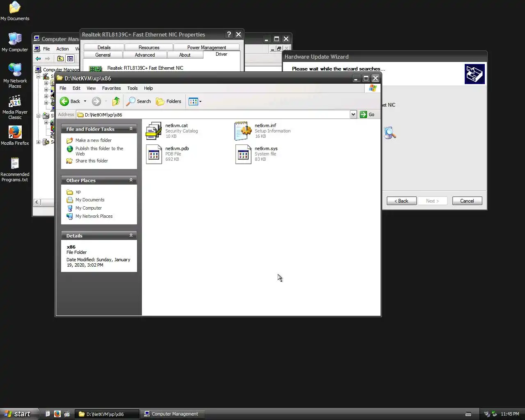
Task: Click the grayed Forward arrow in Explorer
Action: coord(96,101)
